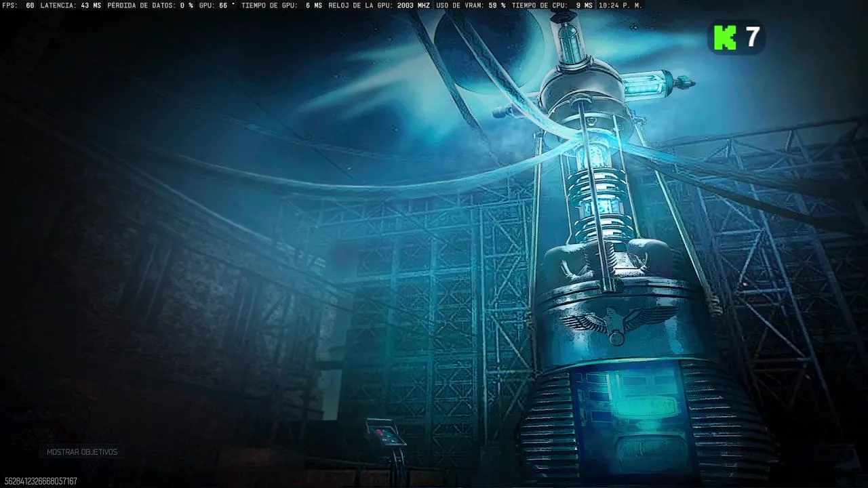Click the GPU: 66 ° temperature readout
The image size is (868, 488).
217,5
